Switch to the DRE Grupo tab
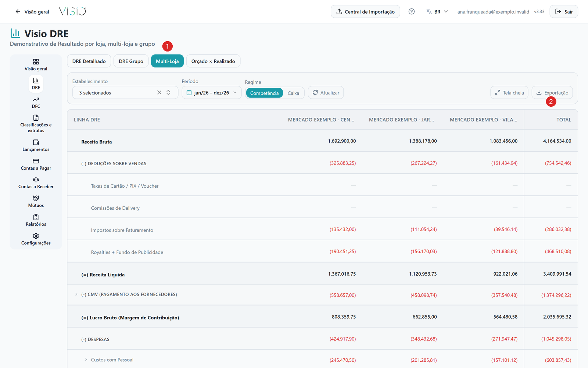This screenshot has height=368, width=588. click(x=131, y=61)
